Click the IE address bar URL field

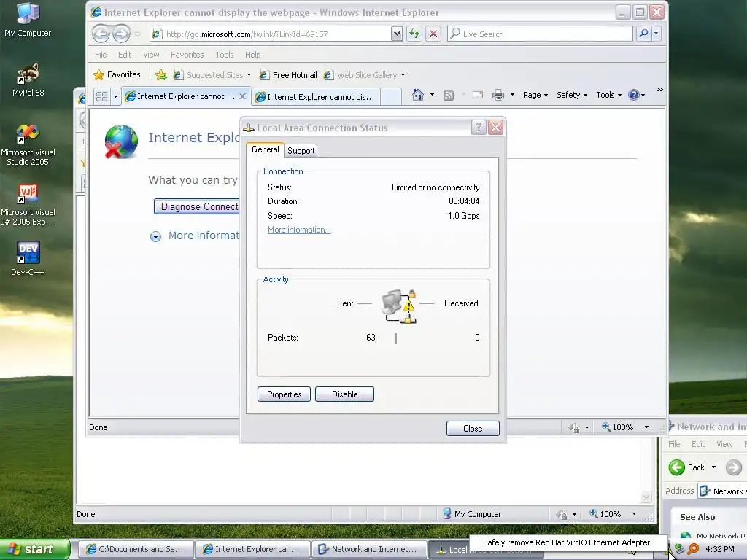coord(270,34)
